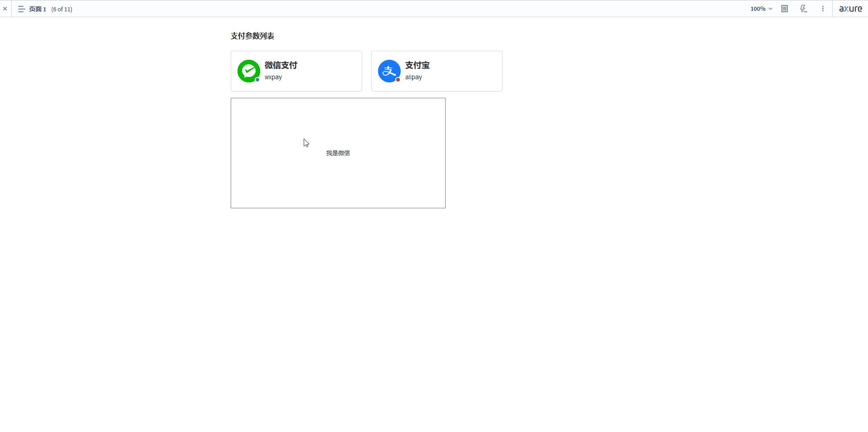Click the '支付参数列表' heading

252,36
